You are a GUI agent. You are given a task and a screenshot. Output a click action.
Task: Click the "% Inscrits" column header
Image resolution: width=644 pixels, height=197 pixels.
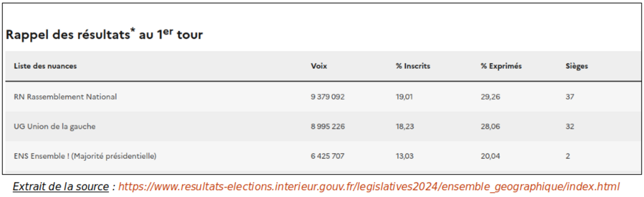coord(413,66)
